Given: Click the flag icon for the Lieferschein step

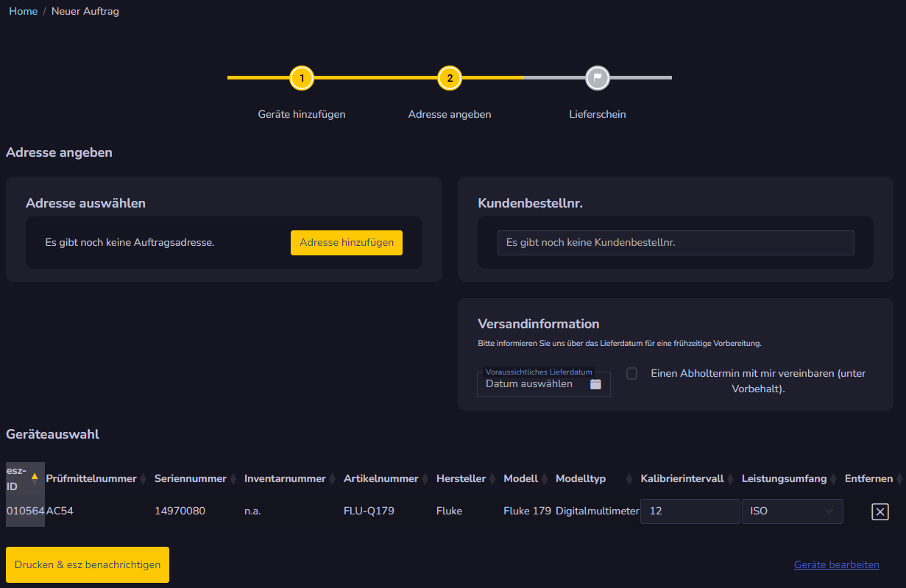Looking at the screenshot, I should click(597, 78).
